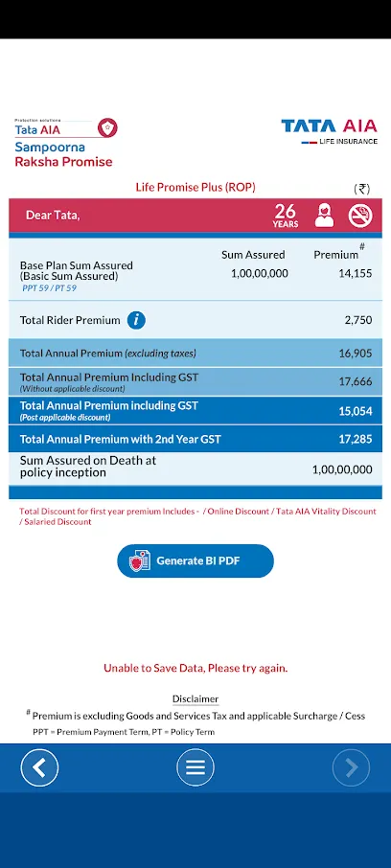
Task: Tap the Tata AIA Life Insurance logo
Action: [329, 132]
